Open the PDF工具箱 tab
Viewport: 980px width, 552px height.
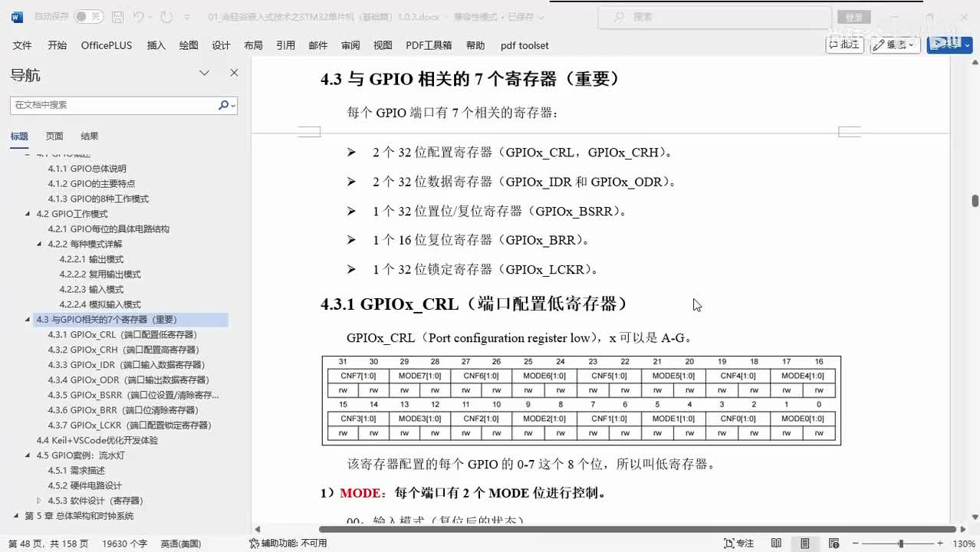(x=429, y=45)
